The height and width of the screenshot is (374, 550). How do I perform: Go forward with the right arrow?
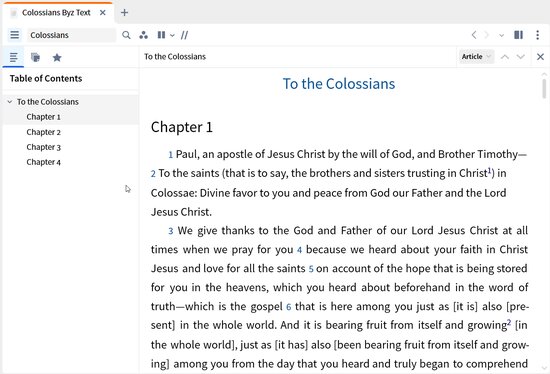pos(487,35)
